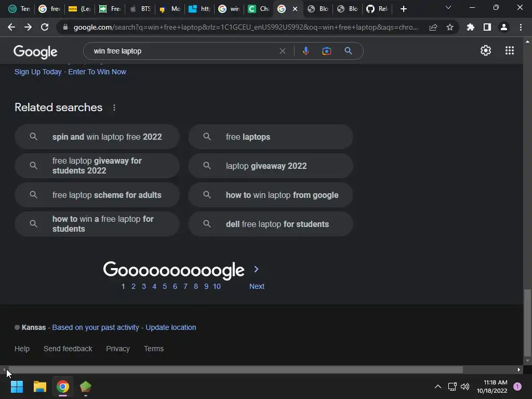Reload the current page
This screenshot has height=399, width=532.
pyautogui.click(x=45, y=27)
